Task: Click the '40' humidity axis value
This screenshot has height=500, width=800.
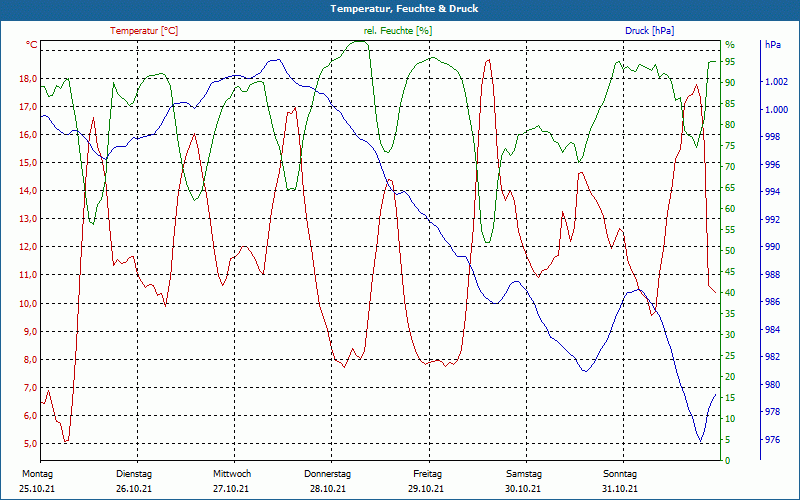Action: 730,293
